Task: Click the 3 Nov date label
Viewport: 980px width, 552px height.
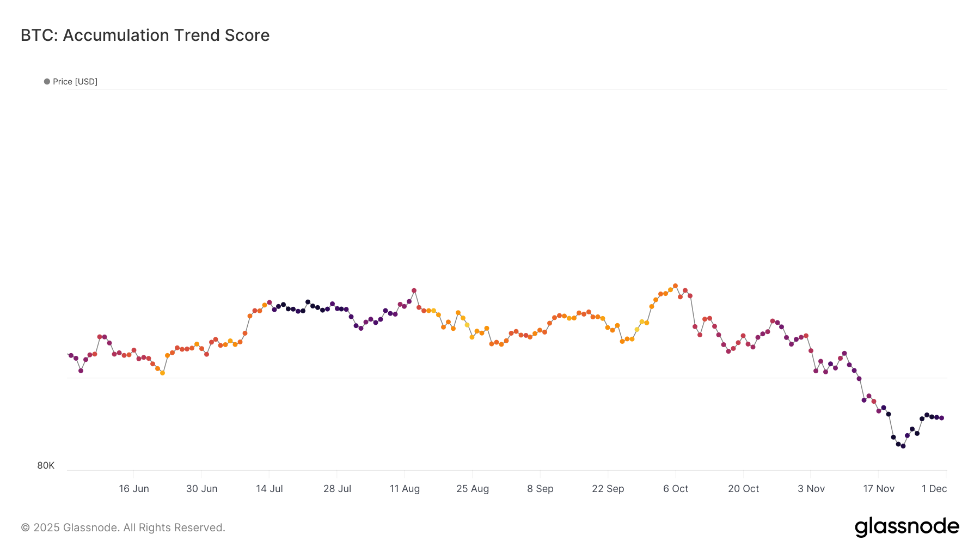Action: tap(811, 489)
